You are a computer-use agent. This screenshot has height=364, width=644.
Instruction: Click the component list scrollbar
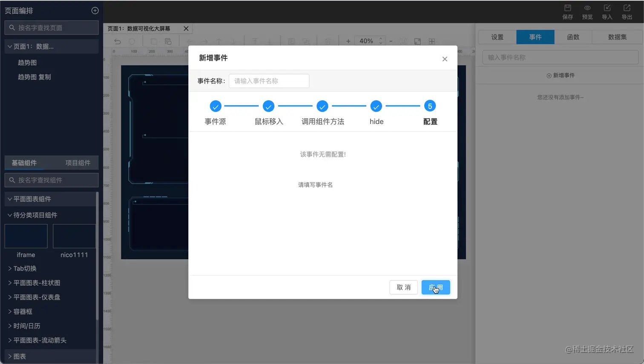[97, 256]
